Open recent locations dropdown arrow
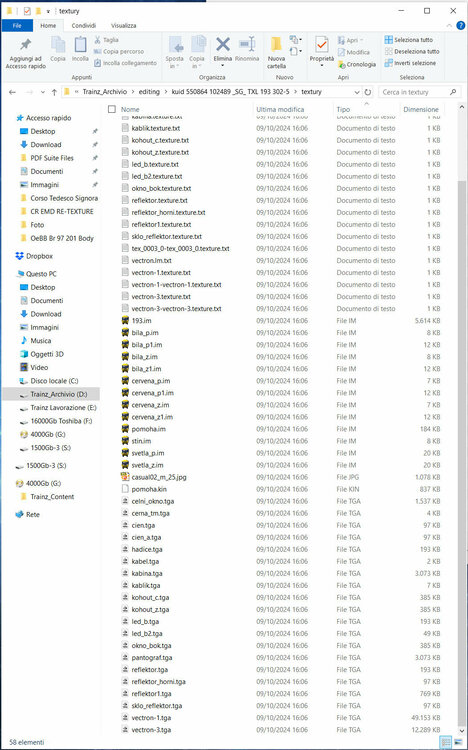 [43, 92]
